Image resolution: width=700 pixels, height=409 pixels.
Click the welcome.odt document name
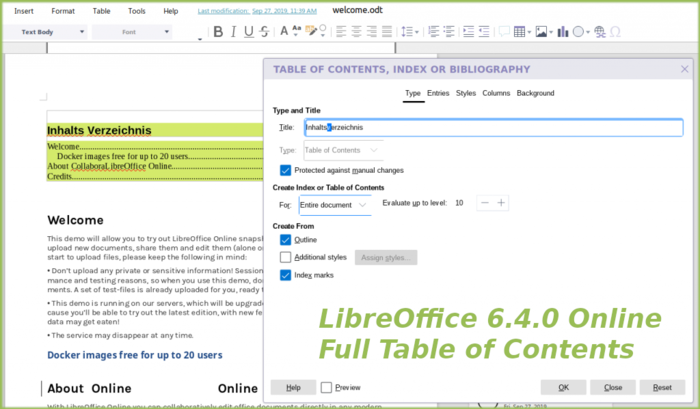pyautogui.click(x=358, y=10)
